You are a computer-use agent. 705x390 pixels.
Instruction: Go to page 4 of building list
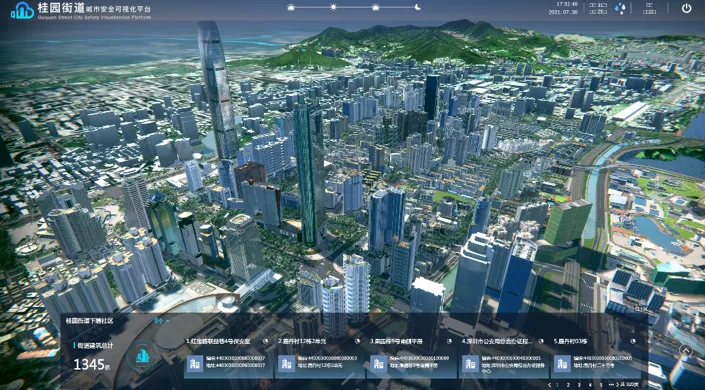coord(590,385)
